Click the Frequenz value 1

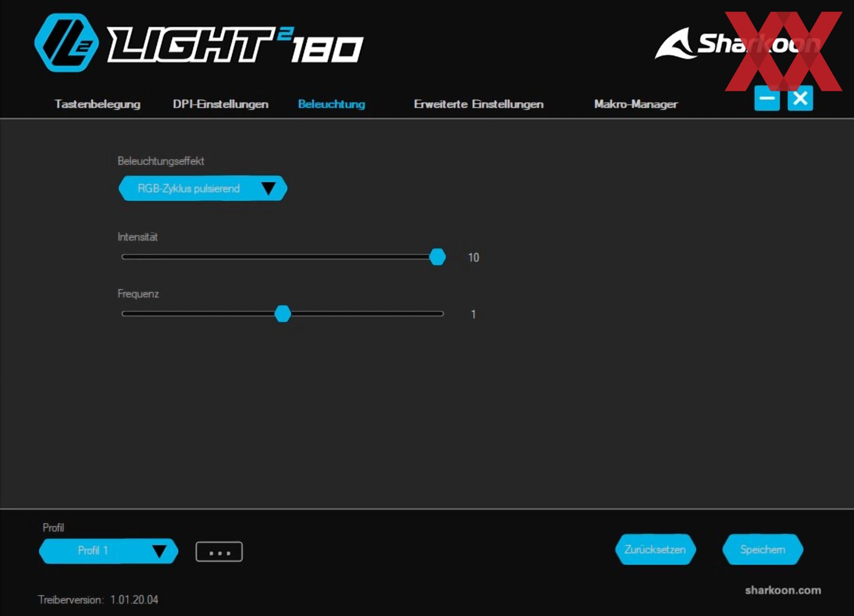474,314
